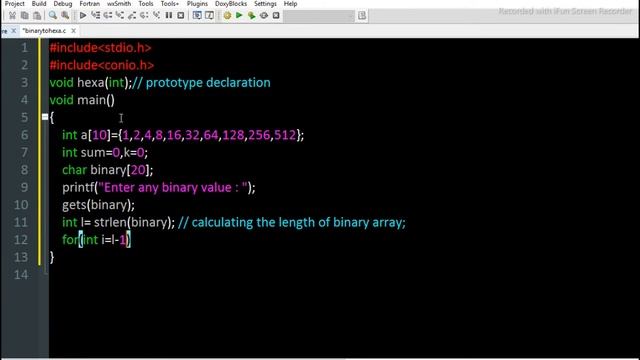Click the Next line debug icon

[108, 16]
